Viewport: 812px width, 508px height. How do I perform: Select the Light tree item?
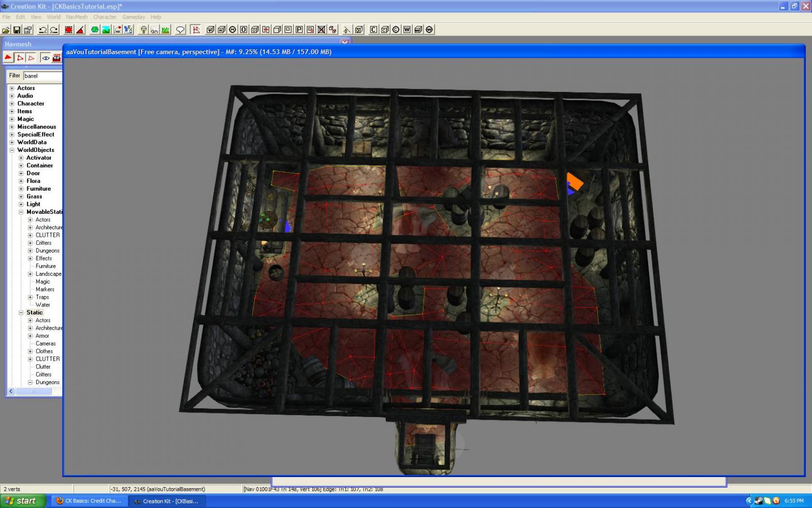tap(33, 204)
